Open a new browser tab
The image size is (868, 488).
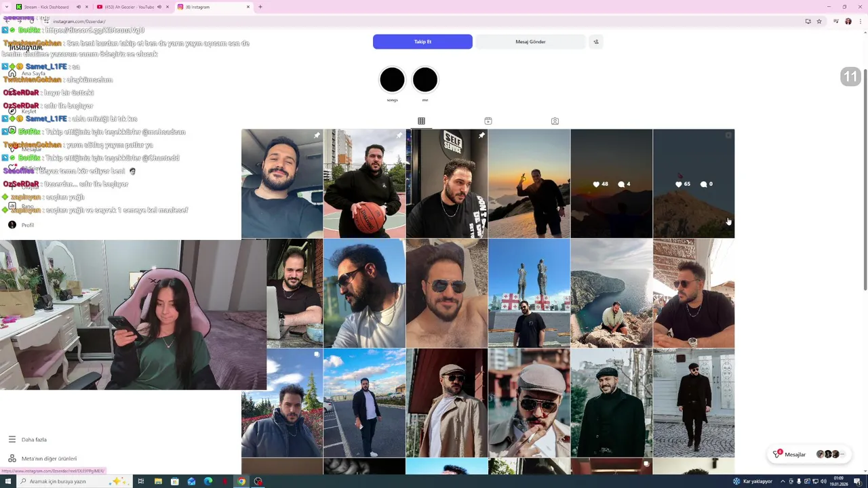pyautogui.click(x=260, y=7)
